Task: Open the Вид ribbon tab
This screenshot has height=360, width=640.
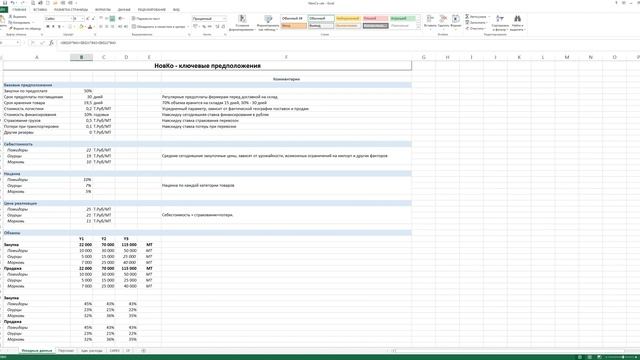Action: click(176, 9)
